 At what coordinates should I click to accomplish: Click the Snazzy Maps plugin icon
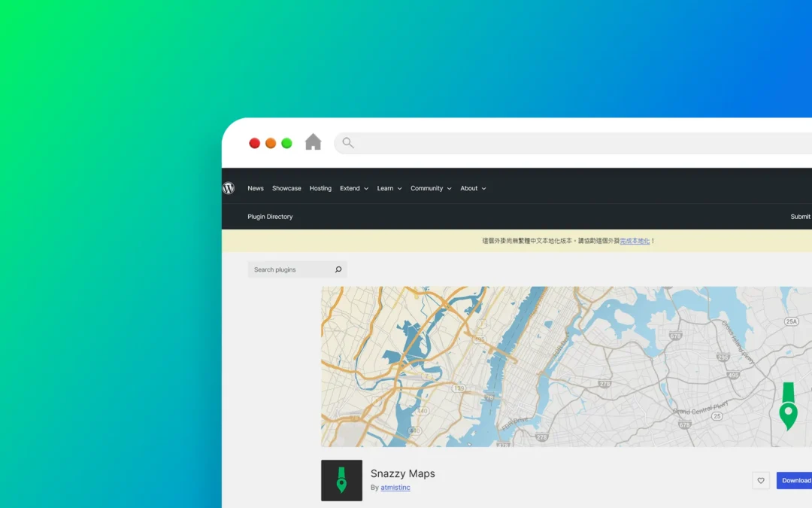(x=342, y=480)
